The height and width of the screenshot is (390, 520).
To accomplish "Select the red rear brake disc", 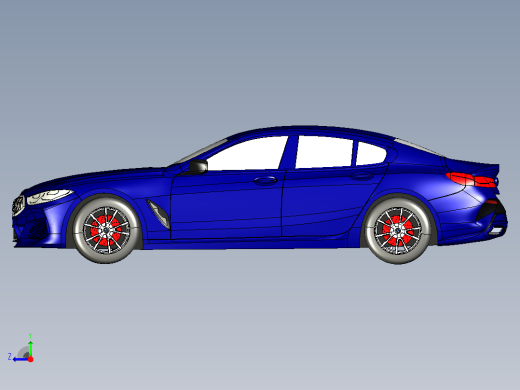I will [397, 231].
